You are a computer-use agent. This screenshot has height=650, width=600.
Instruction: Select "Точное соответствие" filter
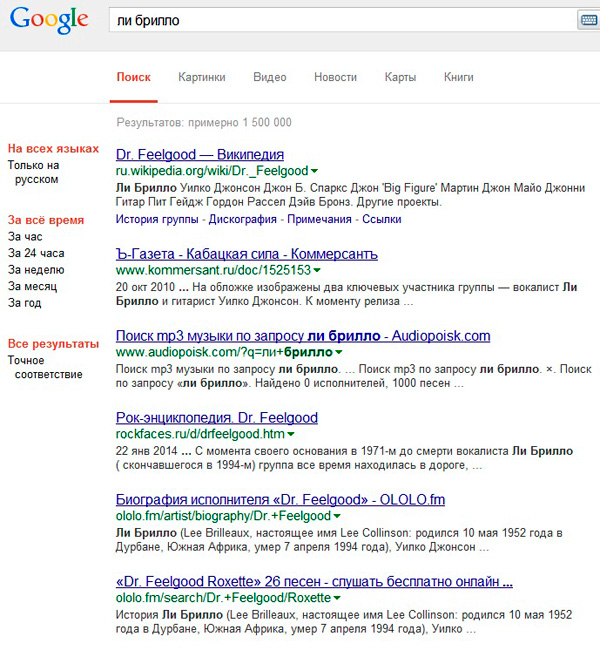tap(45, 367)
